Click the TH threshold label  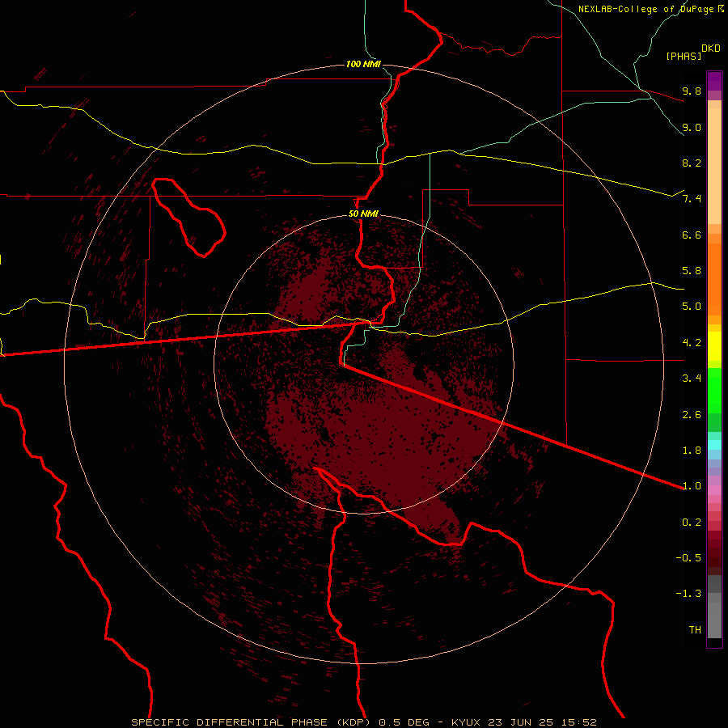695,630
